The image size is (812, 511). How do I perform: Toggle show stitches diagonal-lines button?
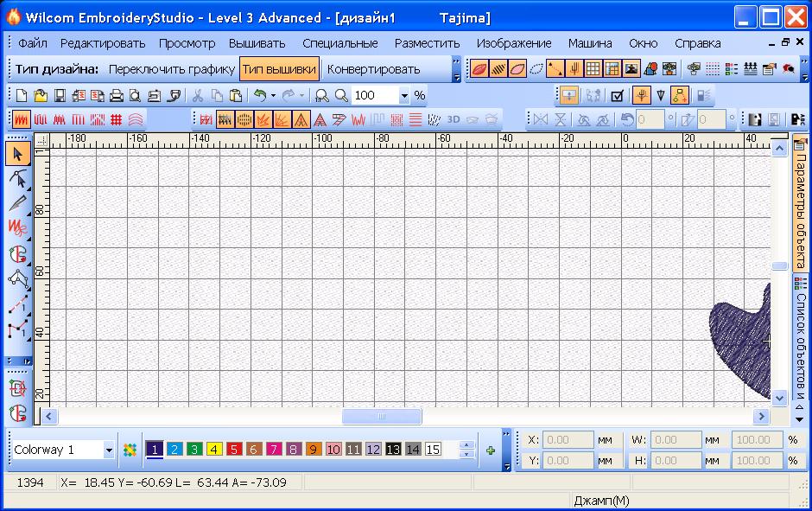pyautogui.click(x=498, y=68)
